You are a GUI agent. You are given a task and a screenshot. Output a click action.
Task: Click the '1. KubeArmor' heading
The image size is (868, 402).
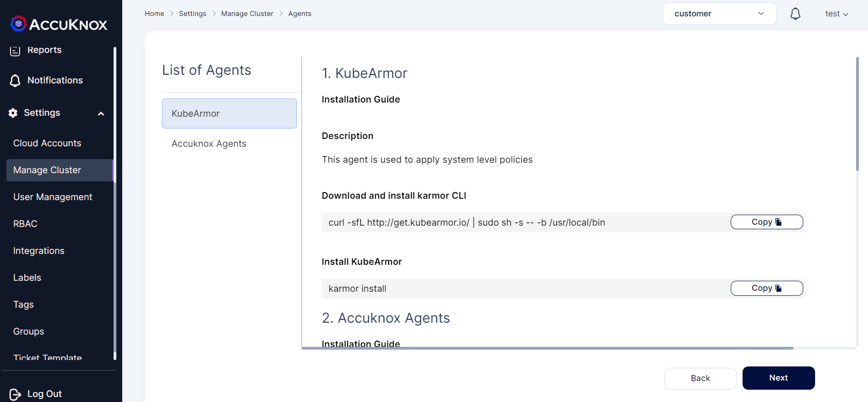pyautogui.click(x=364, y=73)
